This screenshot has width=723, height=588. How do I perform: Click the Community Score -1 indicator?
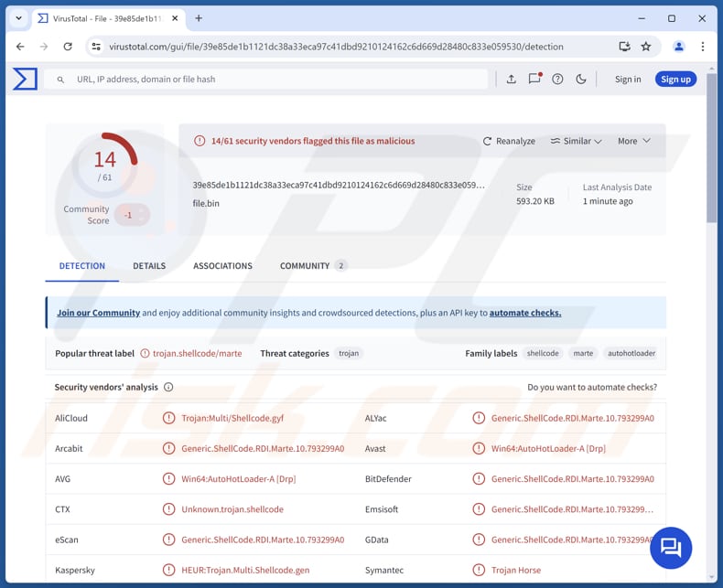tap(133, 215)
